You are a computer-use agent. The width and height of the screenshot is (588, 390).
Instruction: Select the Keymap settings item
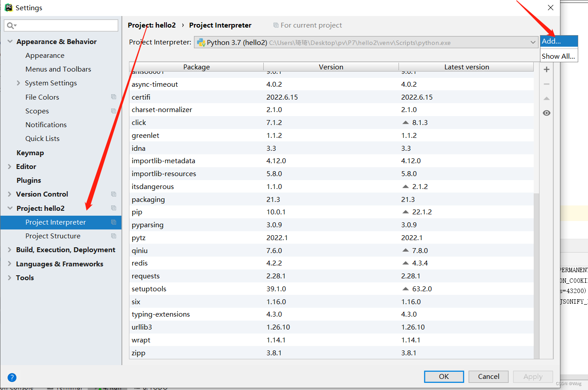tap(30, 153)
